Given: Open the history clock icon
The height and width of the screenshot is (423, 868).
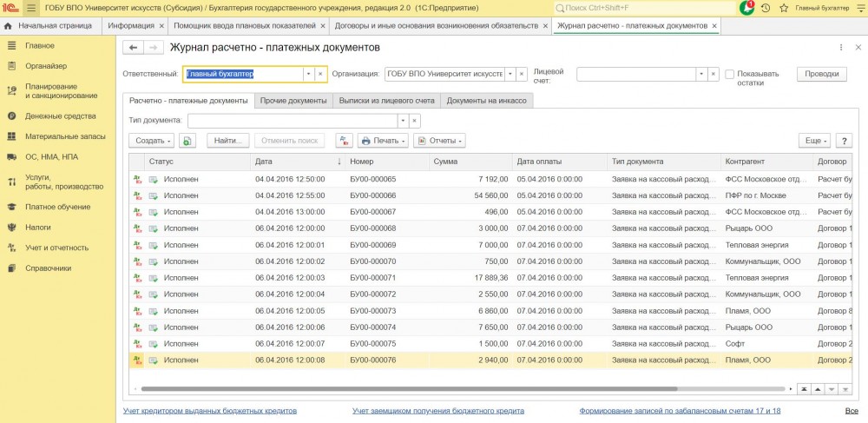Looking at the screenshot, I should (766, 8).
